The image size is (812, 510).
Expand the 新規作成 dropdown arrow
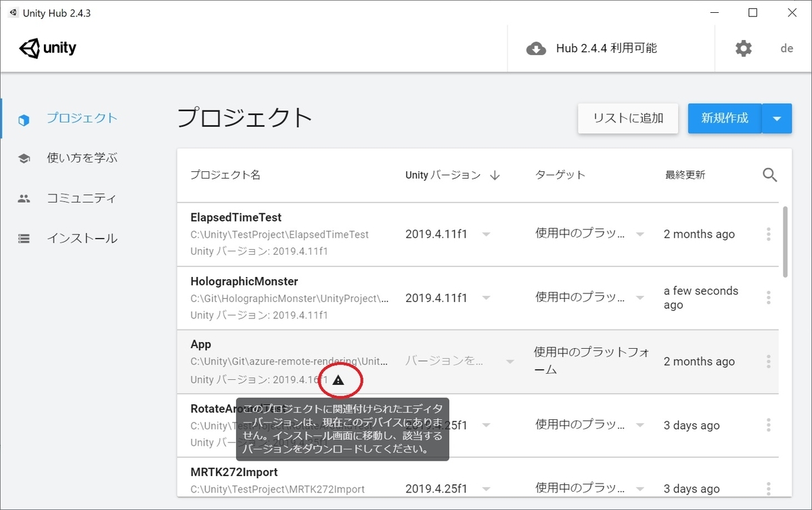click(x=777, y=119)
